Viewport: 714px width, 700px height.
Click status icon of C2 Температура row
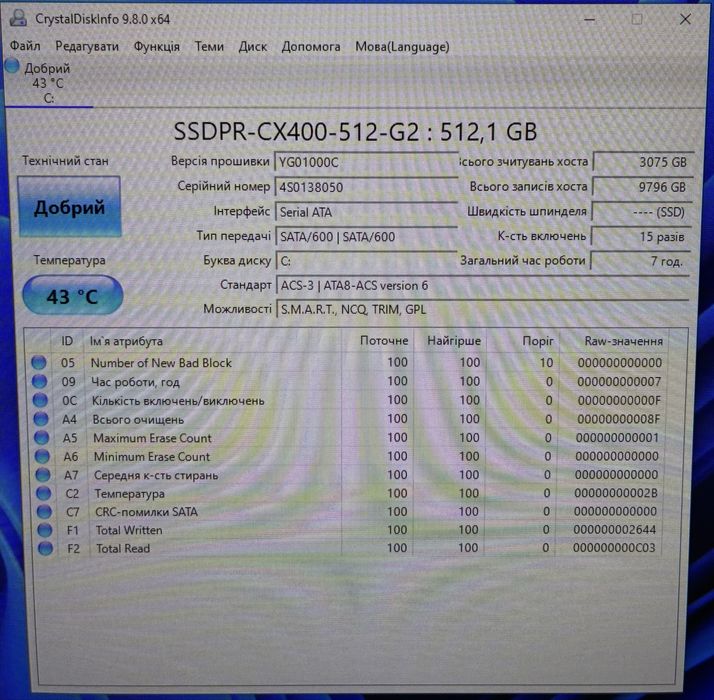pyautogui.click(x=44, y=493)
